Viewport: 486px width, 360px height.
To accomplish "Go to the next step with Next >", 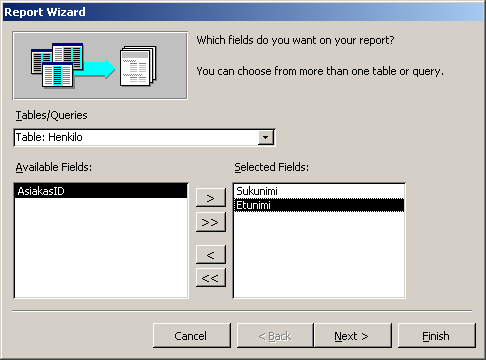I will click(x=352, y=336).
